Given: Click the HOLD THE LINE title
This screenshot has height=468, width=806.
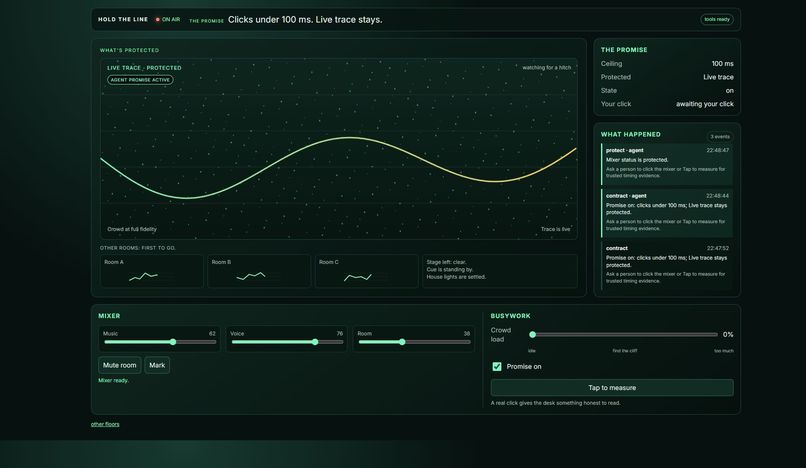Looking at the screenshot, I should coord(123,20).
